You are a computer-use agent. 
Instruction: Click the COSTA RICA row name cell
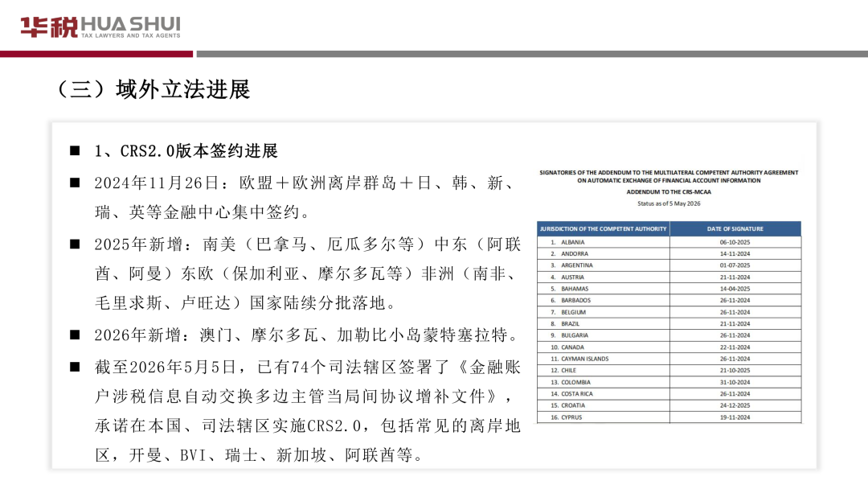click(604, 394)
